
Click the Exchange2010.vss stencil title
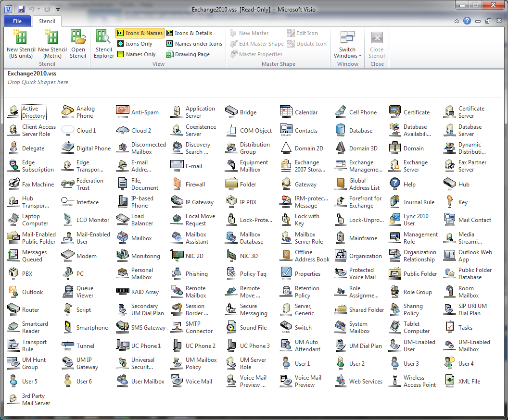[x=32, y=74]
